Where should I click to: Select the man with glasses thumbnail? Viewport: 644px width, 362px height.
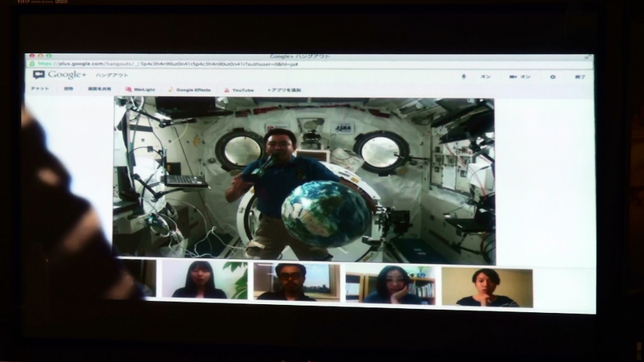click(296, 282)
